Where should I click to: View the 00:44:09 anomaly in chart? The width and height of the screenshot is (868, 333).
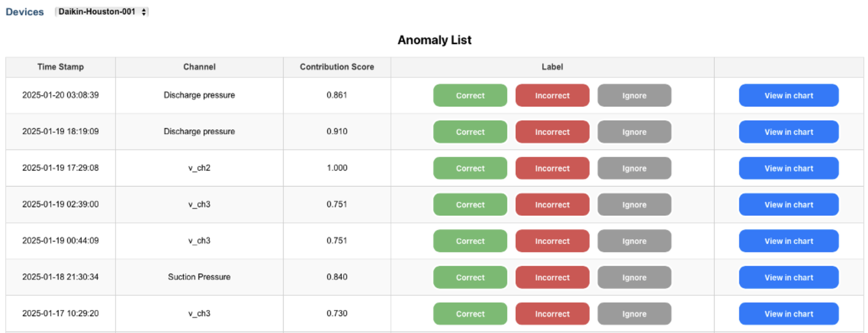788,241
